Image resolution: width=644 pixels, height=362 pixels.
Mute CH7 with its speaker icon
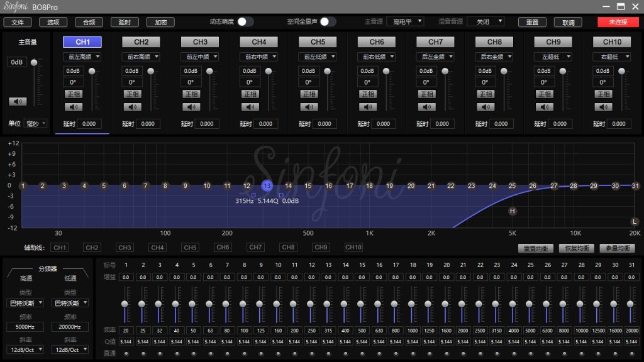(427, 107)
